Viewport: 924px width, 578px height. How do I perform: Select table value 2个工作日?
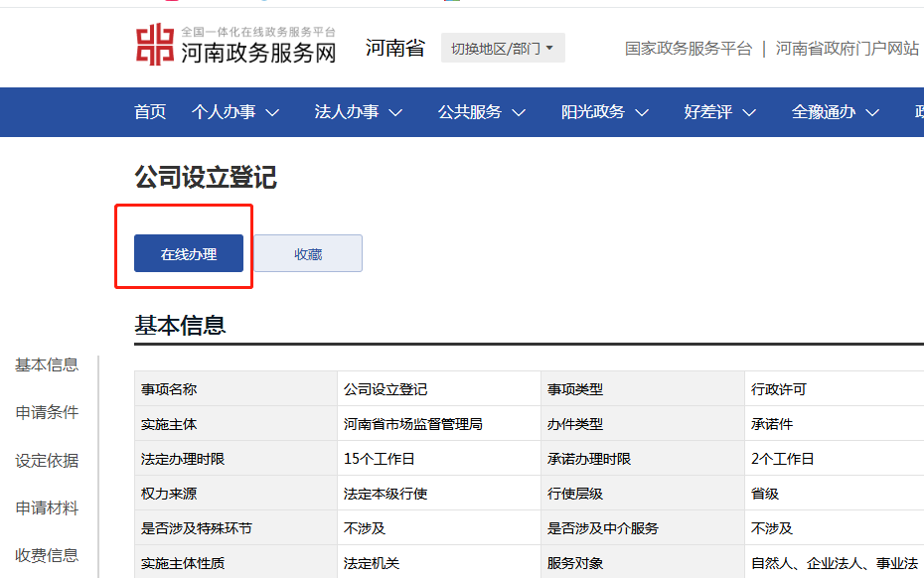coord(783,459)
